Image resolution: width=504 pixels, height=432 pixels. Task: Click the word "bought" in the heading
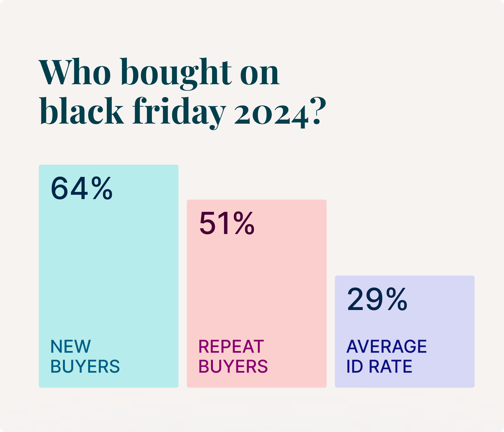pos(176,73)
